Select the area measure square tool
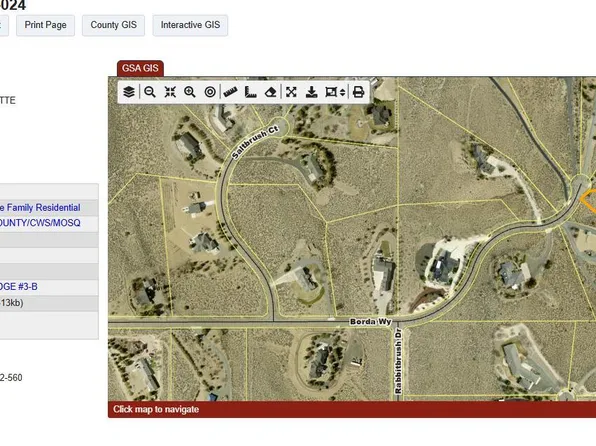The image size is (596, 446). [x=250, y=92]
